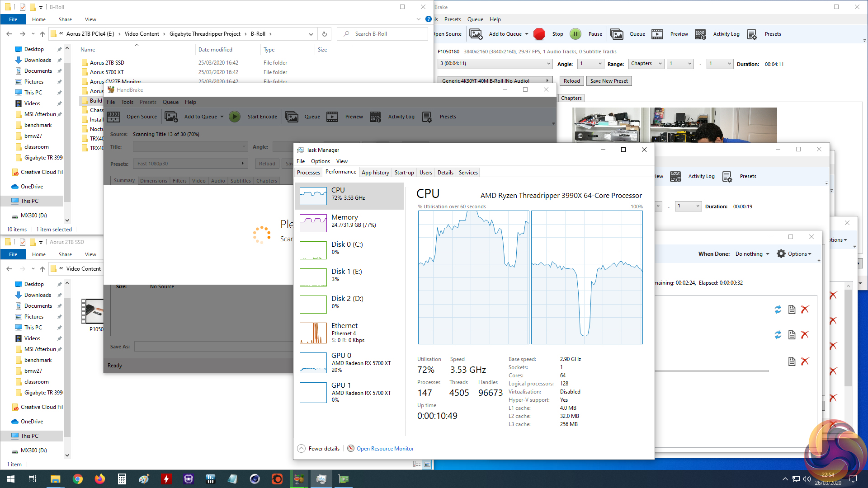
Task: Open the Options menu in Task Manager
Action: point(320,161)
